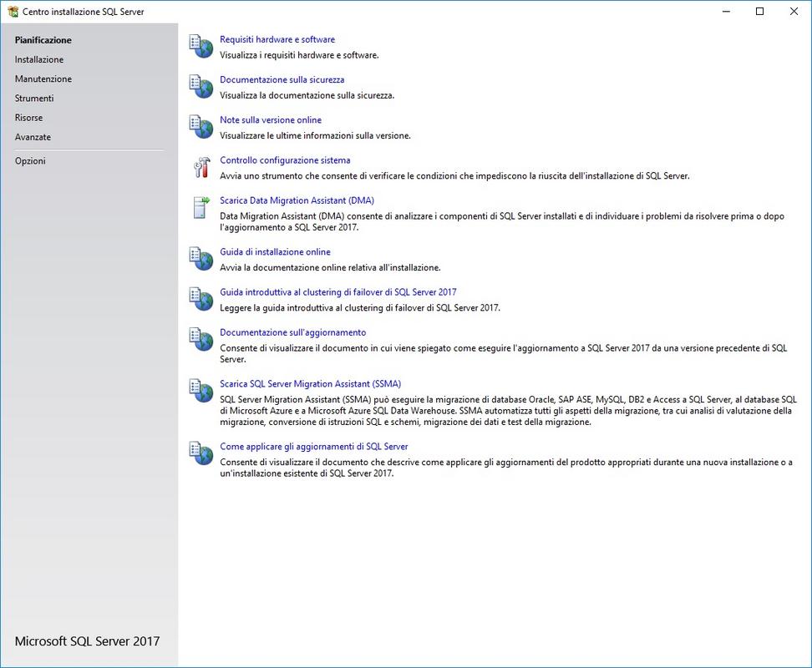Launch Controllo configurazione sistema

pos(285,160)
